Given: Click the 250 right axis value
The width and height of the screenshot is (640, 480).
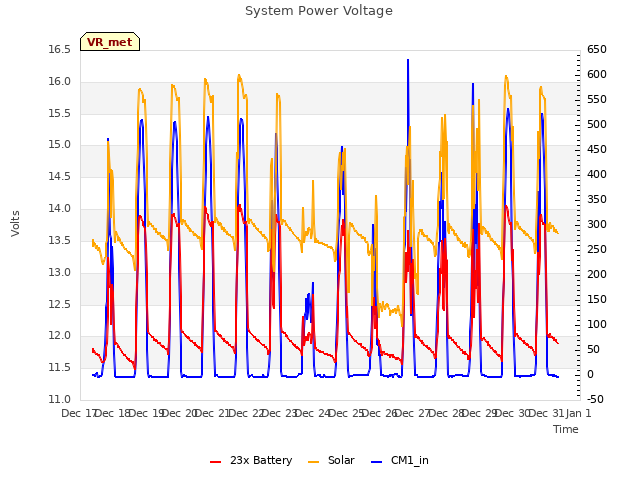Looking at the screenshot, I should click(597, 249).
